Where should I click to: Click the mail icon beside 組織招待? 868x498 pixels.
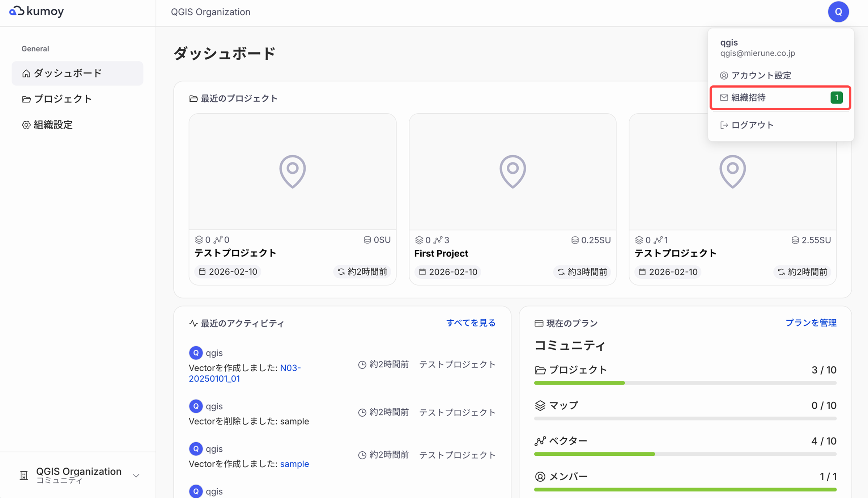pyautogui.click(x=723, y=97)
